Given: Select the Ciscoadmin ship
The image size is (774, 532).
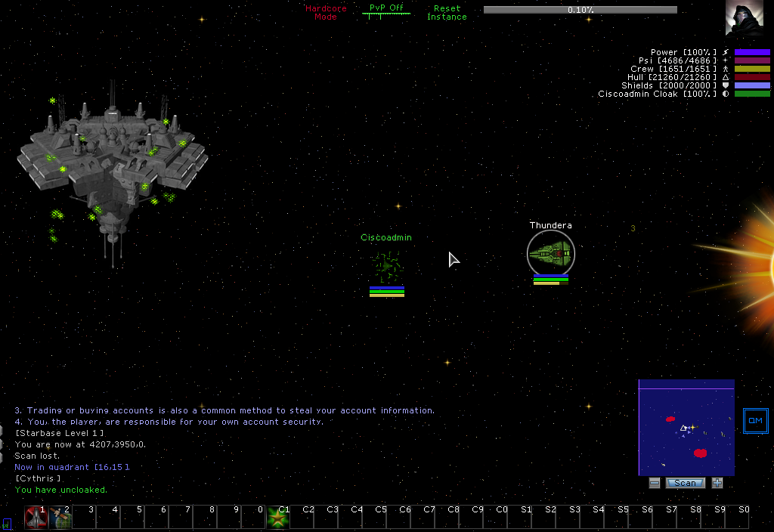Looking at the screenshot, I should tap(387, 265).
